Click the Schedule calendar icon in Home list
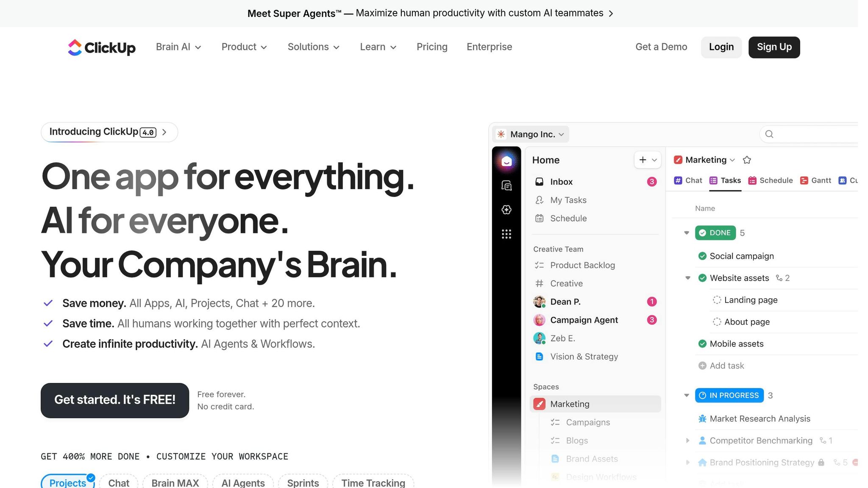Screen dimensions: 868x488 pos(540,218)
